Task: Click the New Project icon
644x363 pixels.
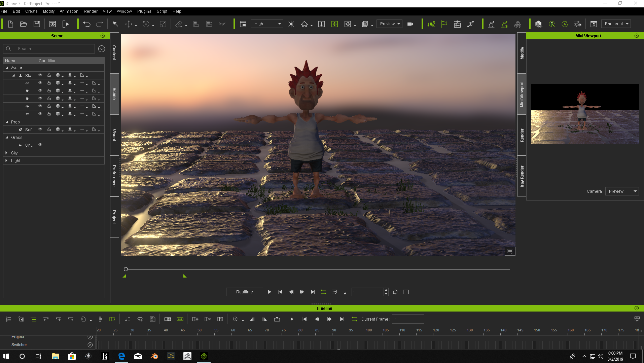Action: 10,24
